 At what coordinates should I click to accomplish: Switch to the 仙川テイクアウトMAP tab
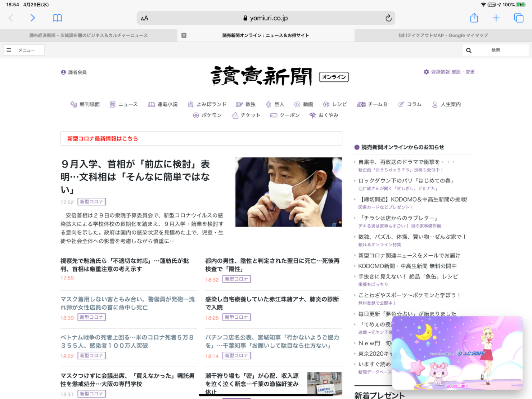(x=443, y=35)
